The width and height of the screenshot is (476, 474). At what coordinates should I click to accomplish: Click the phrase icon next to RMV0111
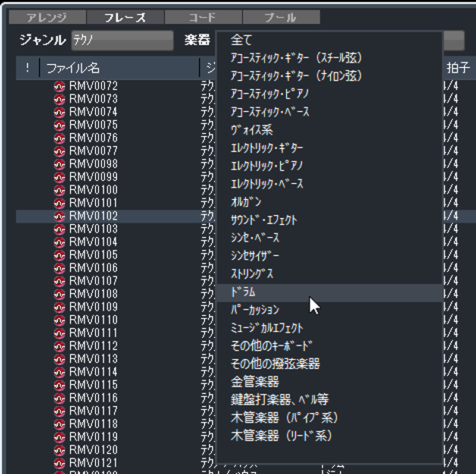click(x=59, y=333)
